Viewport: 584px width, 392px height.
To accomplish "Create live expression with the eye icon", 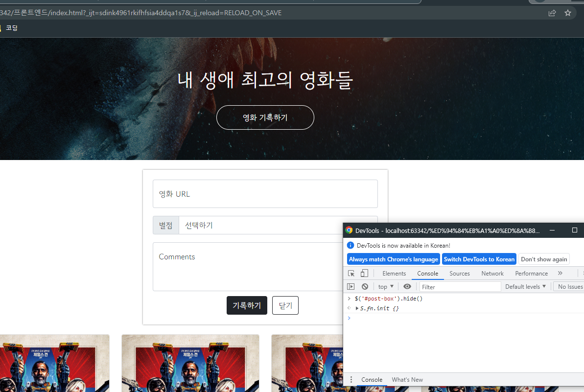I will coord(407,287).
